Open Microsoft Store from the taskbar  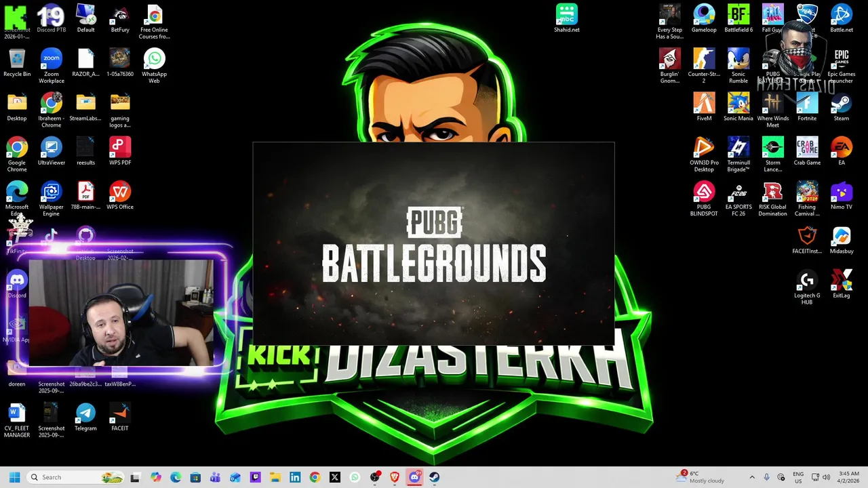click(195, 477)
